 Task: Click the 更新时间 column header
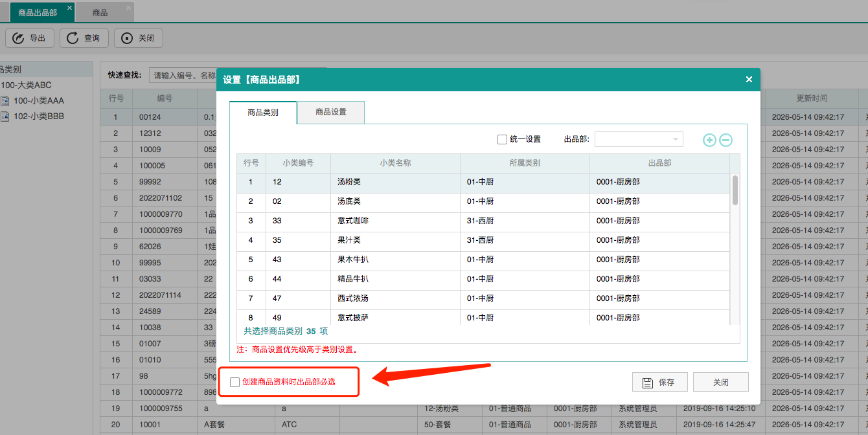point(812,98)
